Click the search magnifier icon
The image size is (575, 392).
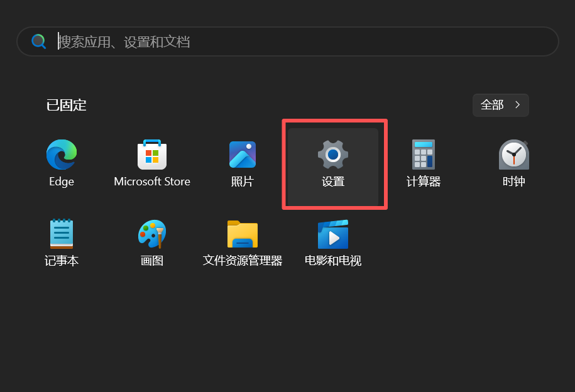pyautogui.click(x=39, y=41)
